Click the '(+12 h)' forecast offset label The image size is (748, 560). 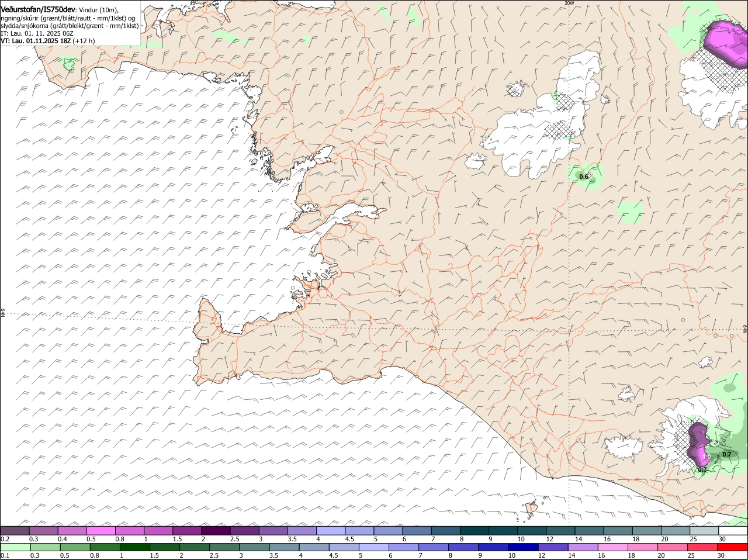84,41
